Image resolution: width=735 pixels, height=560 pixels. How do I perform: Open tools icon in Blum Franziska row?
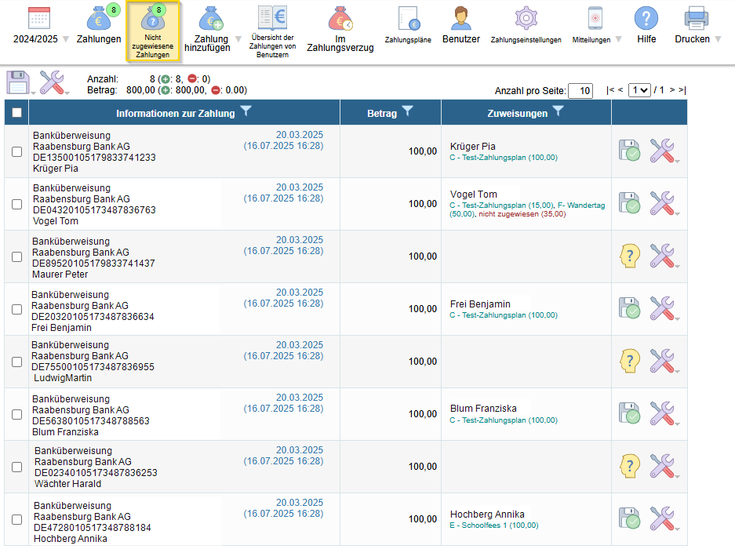pos(662,413)
